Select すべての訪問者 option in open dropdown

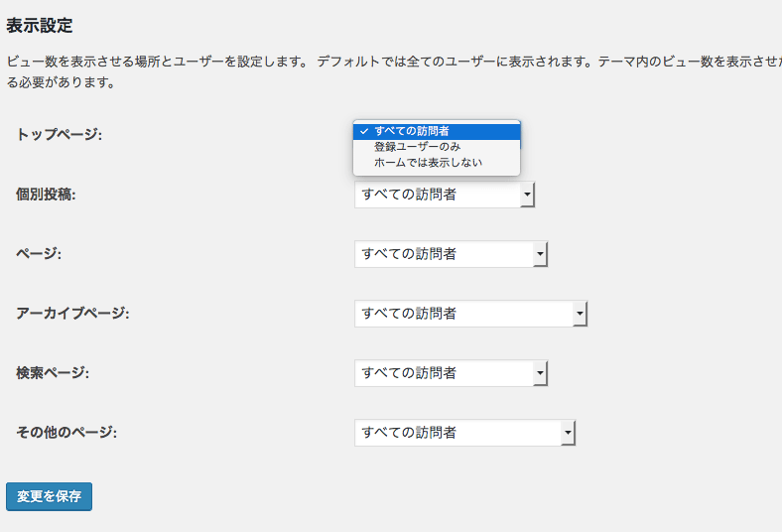point(437,131)
